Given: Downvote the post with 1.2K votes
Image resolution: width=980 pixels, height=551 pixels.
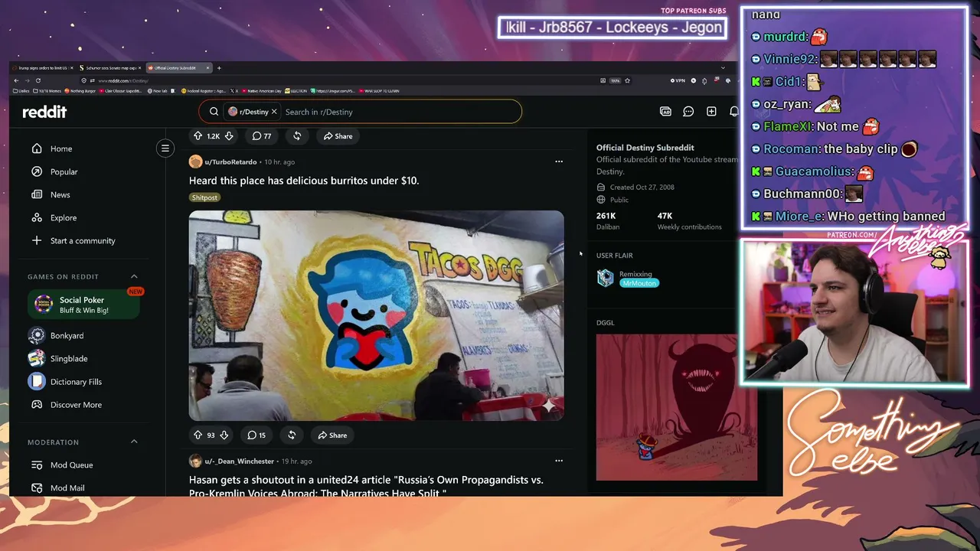Looking at the screenshot, I should click(228, 136).
